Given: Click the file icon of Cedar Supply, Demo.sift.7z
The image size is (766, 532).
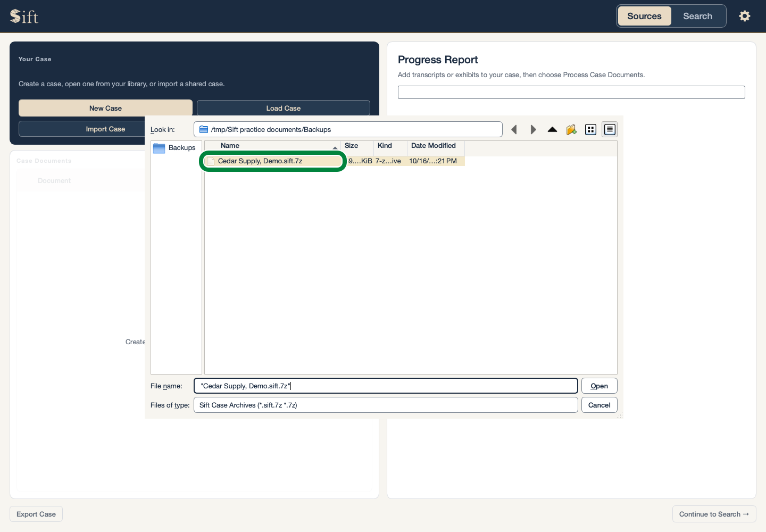Looking at the screenshot, I should [x=211, y=161].
